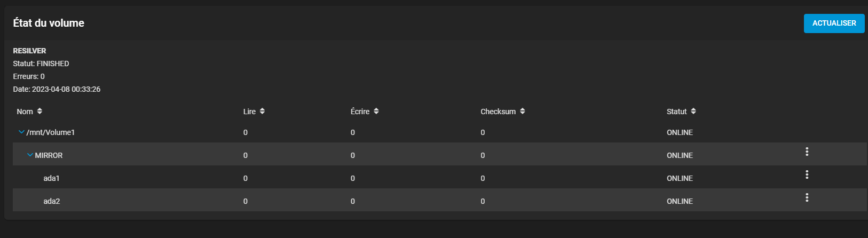
Task: Click the ACTUALISER refresh button
Action: point(834,23)
